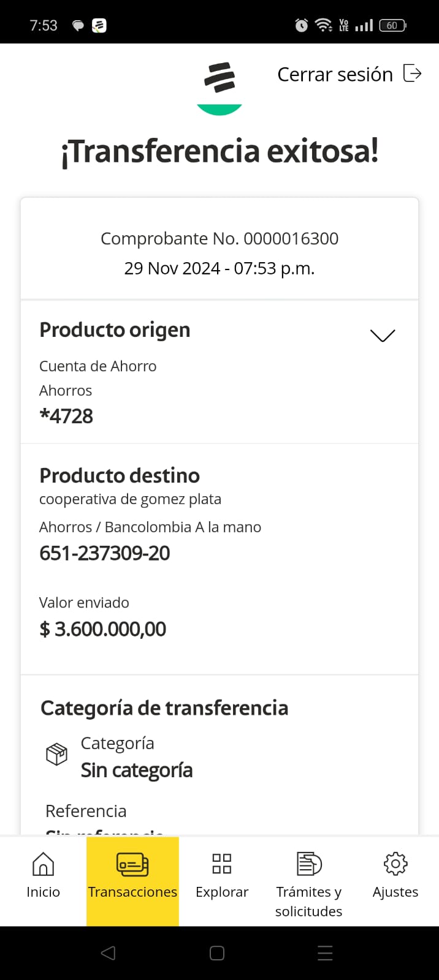Open the Android recent apps menu
The width and height of the screenshot is (439, 980).
(x=325, y=953)
